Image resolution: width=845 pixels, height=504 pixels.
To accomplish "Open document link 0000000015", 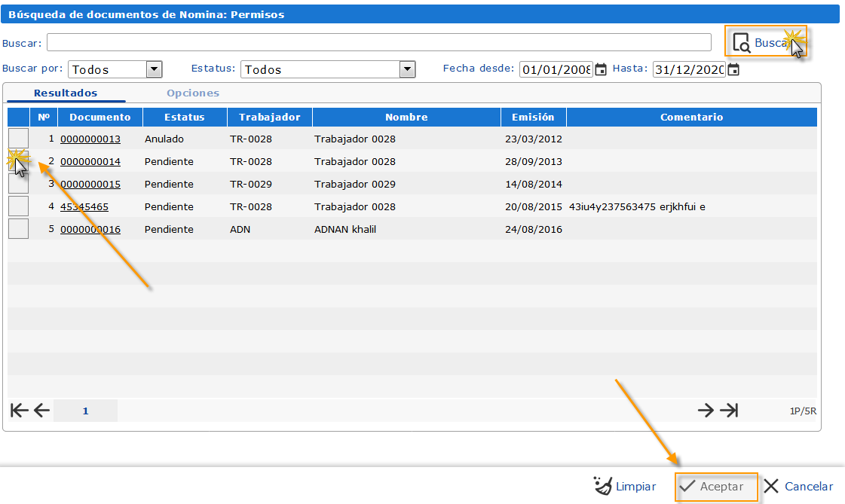I will pyautogui.click(x=90, y=184).
